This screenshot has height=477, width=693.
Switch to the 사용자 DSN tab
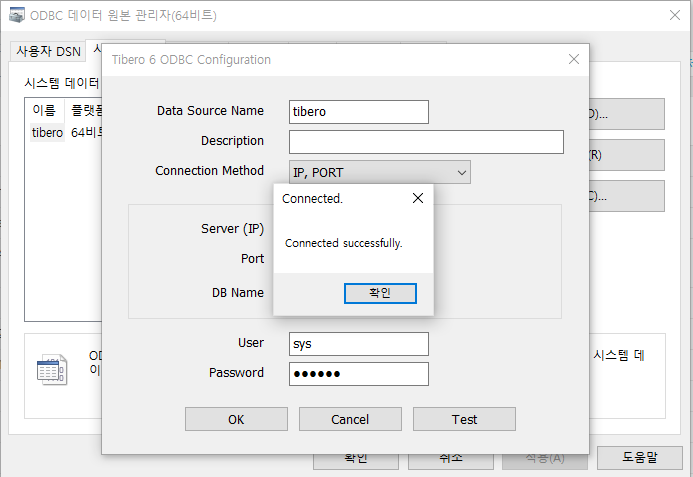coord(48,51)
